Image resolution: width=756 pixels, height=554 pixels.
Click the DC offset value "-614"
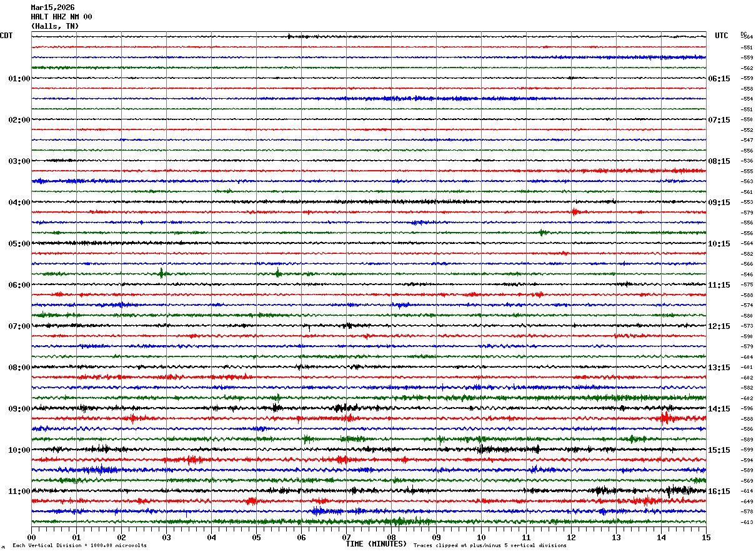(x=747, y=491)
